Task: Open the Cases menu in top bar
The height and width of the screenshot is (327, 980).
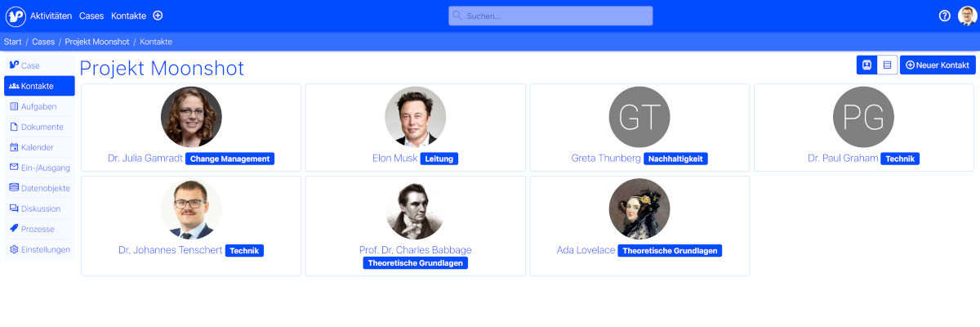Action: tap(91, 16)
